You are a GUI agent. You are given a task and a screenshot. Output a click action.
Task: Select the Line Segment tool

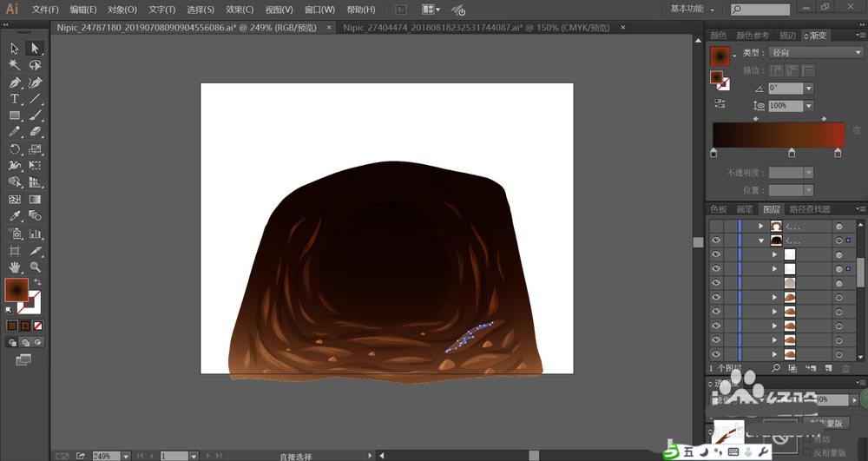pyautogui.click(x=35, y=99)
